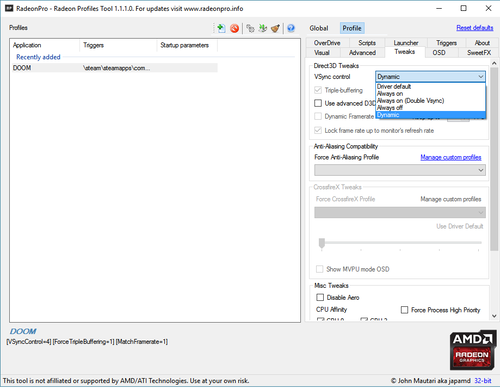The image size is (500, 389).
Task: Open the VSync control combo box
Action: [x=430, y=77]
